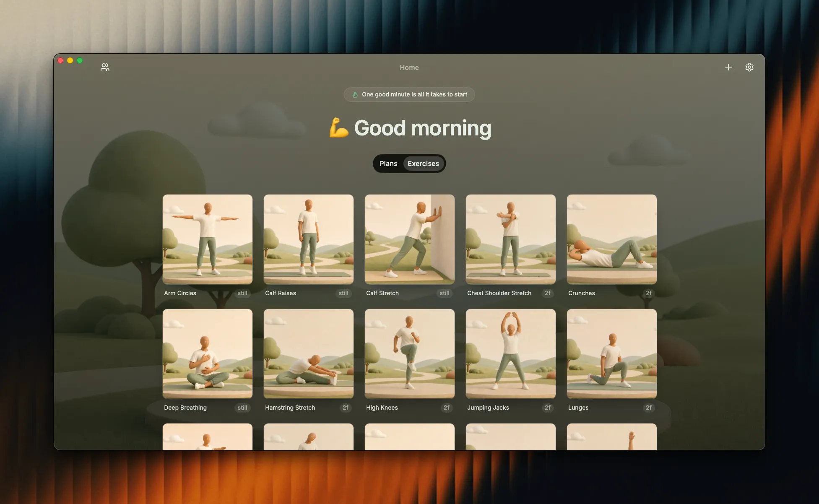Open the High Knees exercise thumbnail
The image size is (819, 504).
[410, 354]
